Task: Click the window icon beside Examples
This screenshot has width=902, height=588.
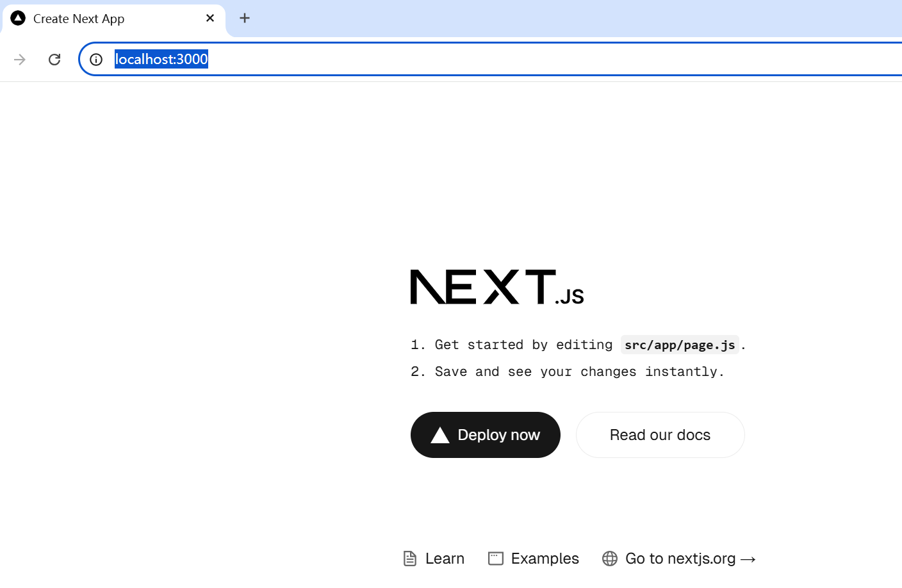Action: click(x=496, y=559)
